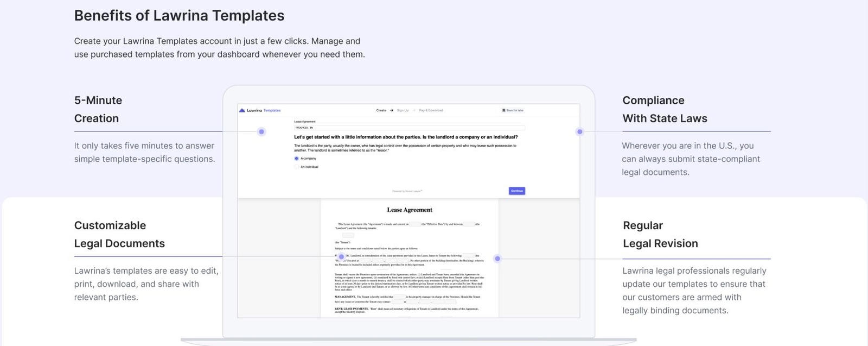The width and height of the screenshot is (868, 346).
Task: Select the Create step in the header
Action: [x=381, y=110]
